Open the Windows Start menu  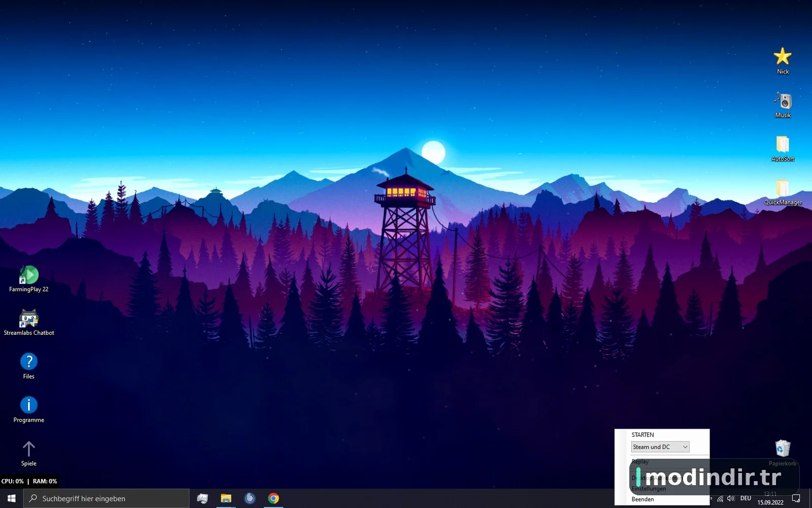(x=12, y=498)
